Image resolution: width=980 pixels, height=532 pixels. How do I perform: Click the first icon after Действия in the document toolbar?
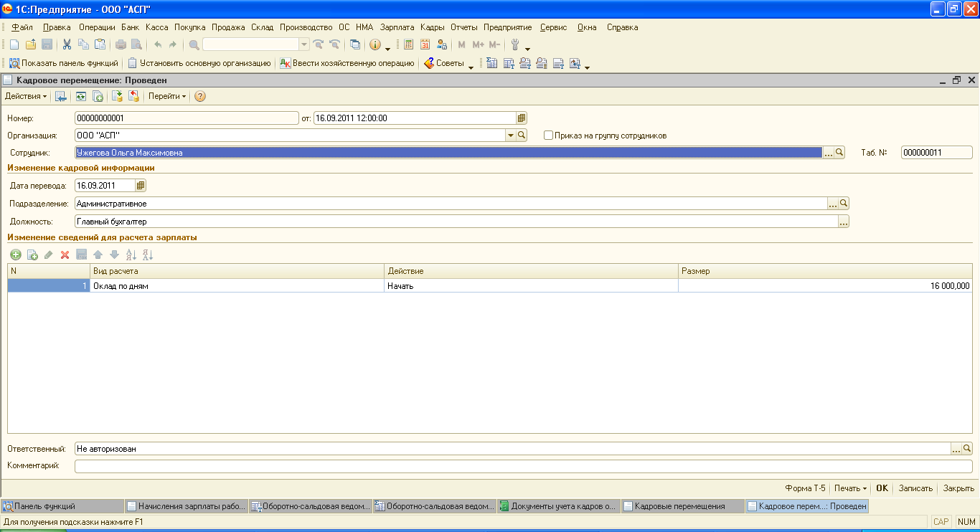click(x=61, y=96)
